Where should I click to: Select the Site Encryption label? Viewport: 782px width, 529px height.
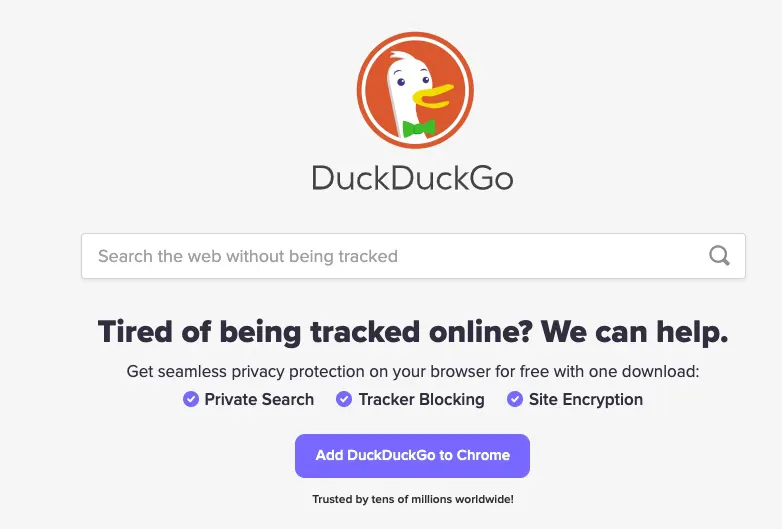(x=586, y=399)
